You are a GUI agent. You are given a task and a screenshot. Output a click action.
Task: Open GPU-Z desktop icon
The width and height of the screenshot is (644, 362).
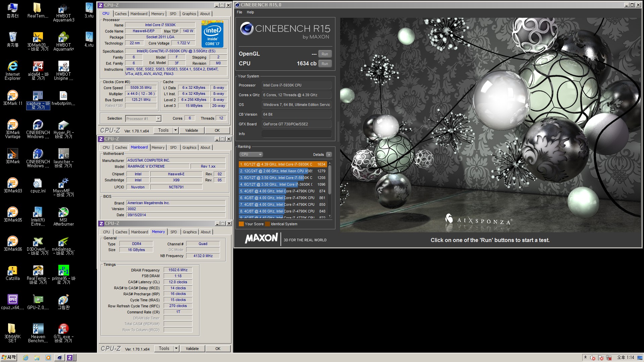point(38,302)
